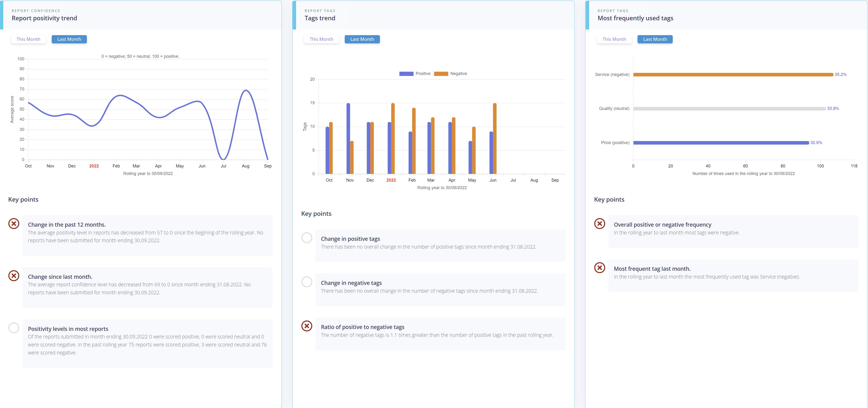
Task: Click empty circle beside 'Change in positive tags'
Action: tap(307, 238)
